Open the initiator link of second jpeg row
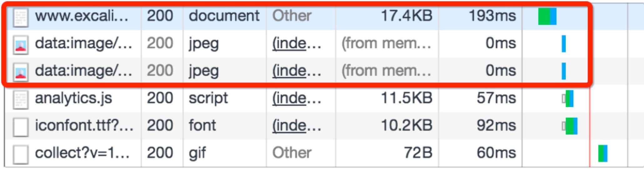Image resolution: width=644 pixels, height=169 pixels. point(297,71)
